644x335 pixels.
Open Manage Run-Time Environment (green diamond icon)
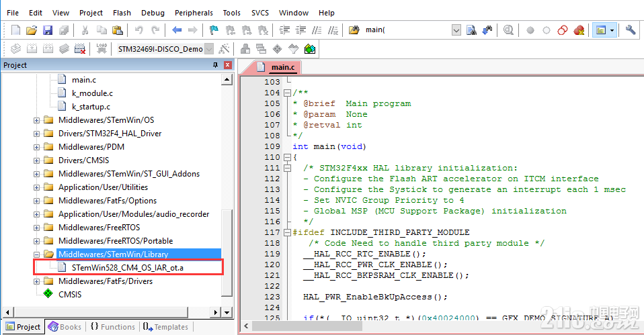[277, 49]
